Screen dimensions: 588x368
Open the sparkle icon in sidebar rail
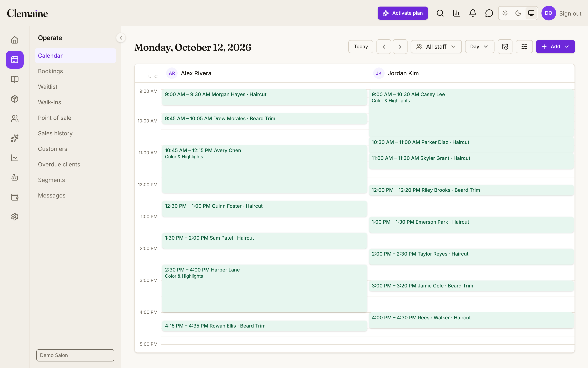(x=14, y=138)
